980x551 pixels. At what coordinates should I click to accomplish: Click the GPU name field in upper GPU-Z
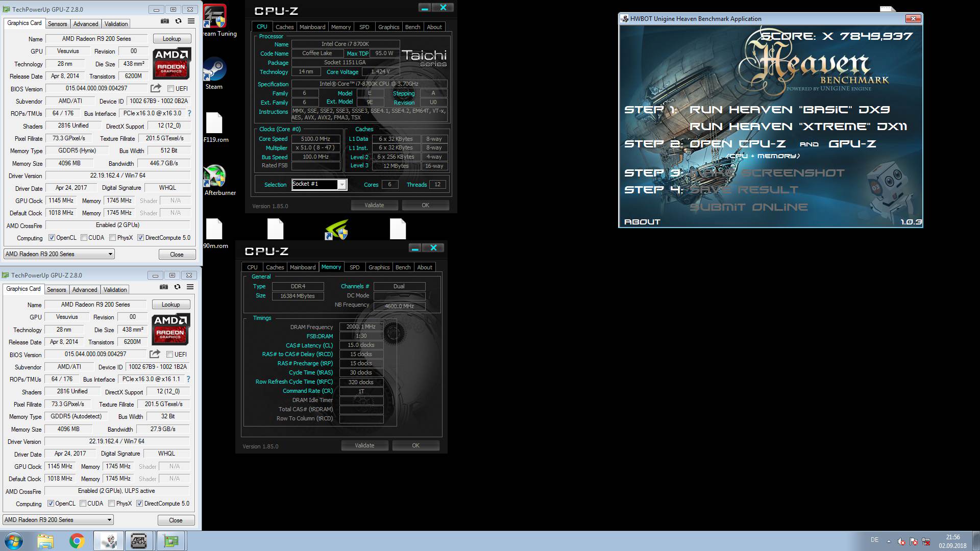pos(96,39)
